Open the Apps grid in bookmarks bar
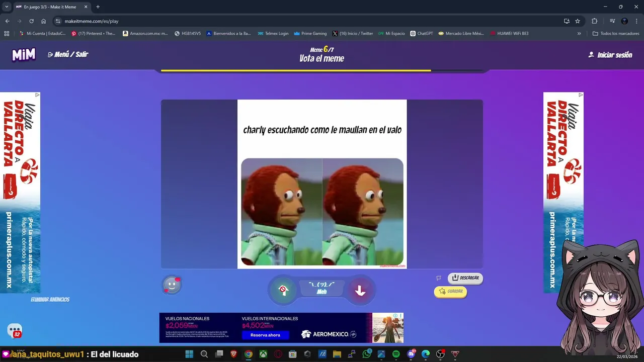644x362 pixels. (x=7, y=34)
